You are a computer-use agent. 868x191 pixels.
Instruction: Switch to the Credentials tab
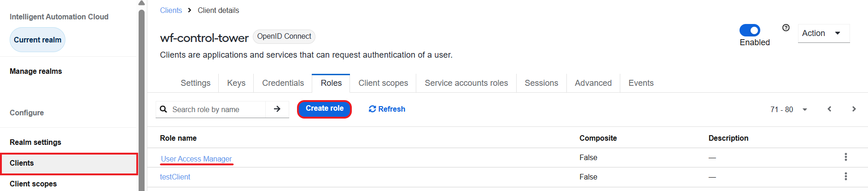click(283, 83)
